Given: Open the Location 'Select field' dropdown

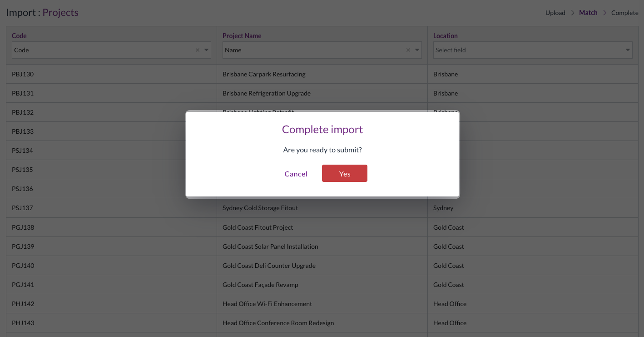Looking at the screenshot, I should 532,50.
